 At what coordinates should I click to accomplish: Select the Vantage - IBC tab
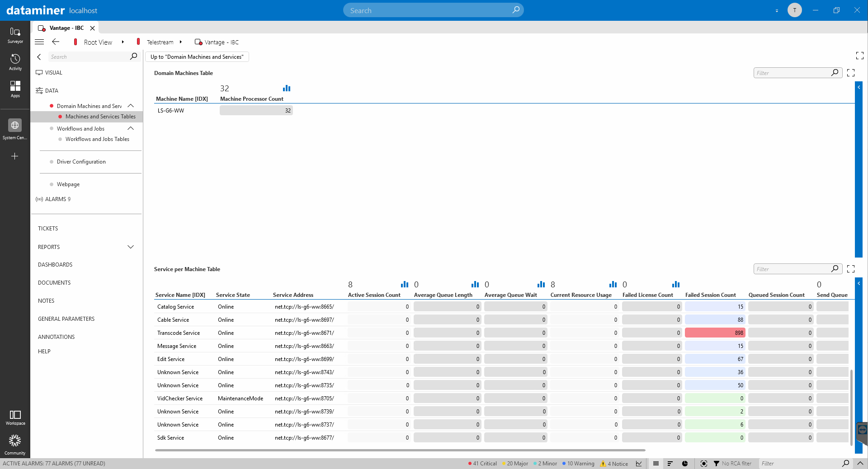point(66,28)
